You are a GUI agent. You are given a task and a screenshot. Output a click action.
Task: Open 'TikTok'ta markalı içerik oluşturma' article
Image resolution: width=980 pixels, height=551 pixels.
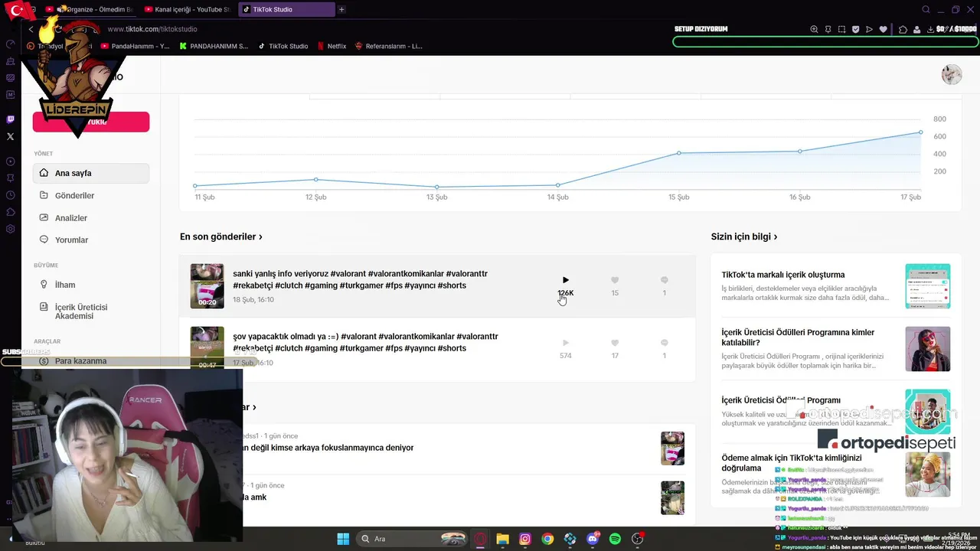(x=783, y=275)
